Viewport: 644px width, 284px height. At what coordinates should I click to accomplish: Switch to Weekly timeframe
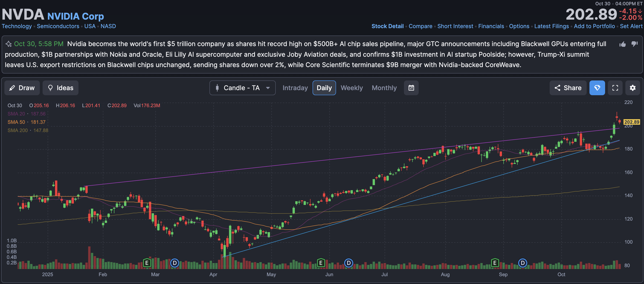(351, 88)
